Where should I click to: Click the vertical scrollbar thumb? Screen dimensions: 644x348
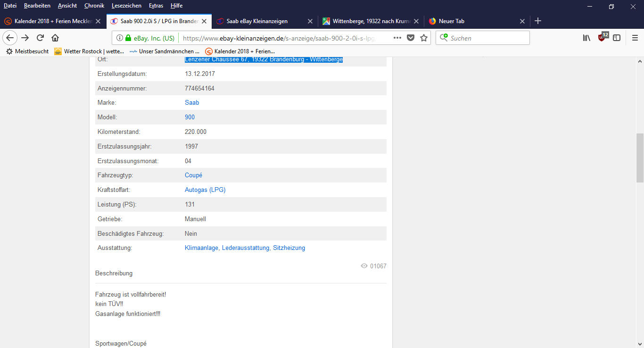tap(640, 159)
